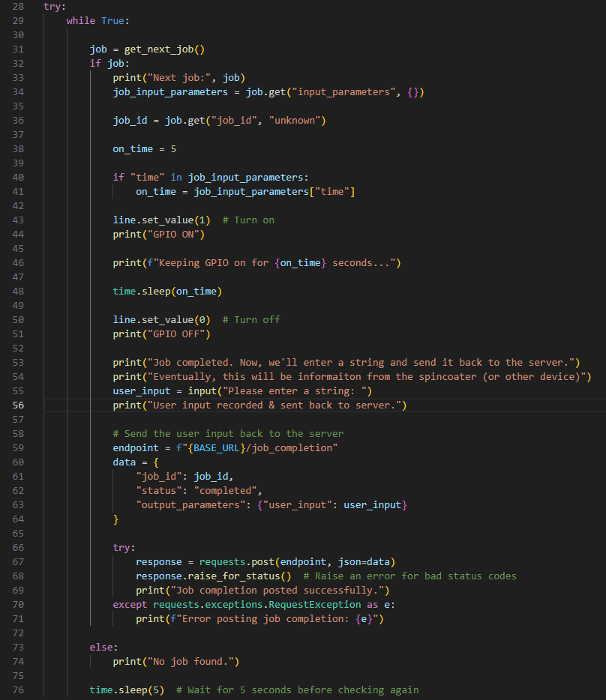Click '# Send the user input back' comment

coord(228,434)
